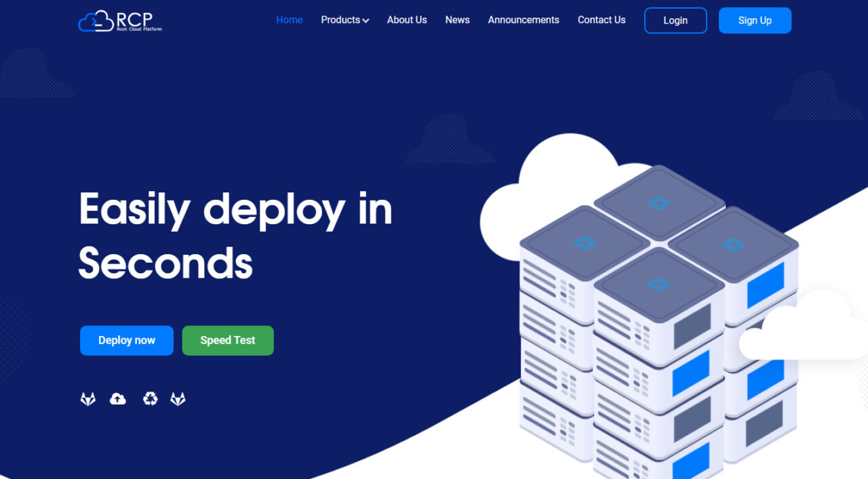Click the recycle arrows icon
Screen dimensions: 868x479
(x=151, y=399)
